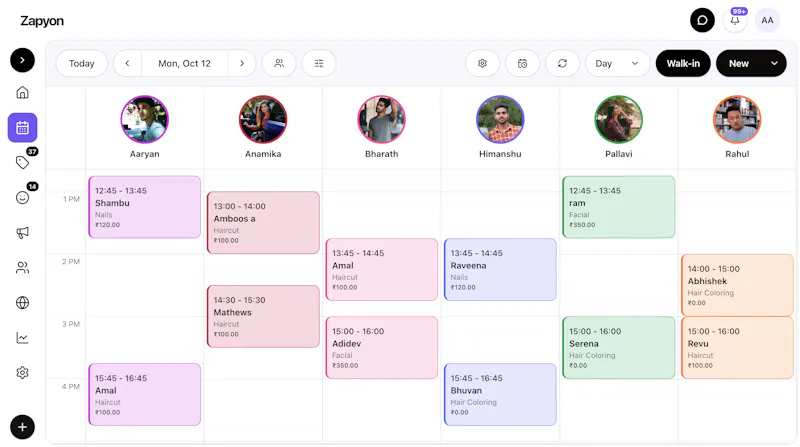Select Himanshu's profile photo
Image resolution: width=800 pixels, height=447 pixels.
(x=500, y=120)
